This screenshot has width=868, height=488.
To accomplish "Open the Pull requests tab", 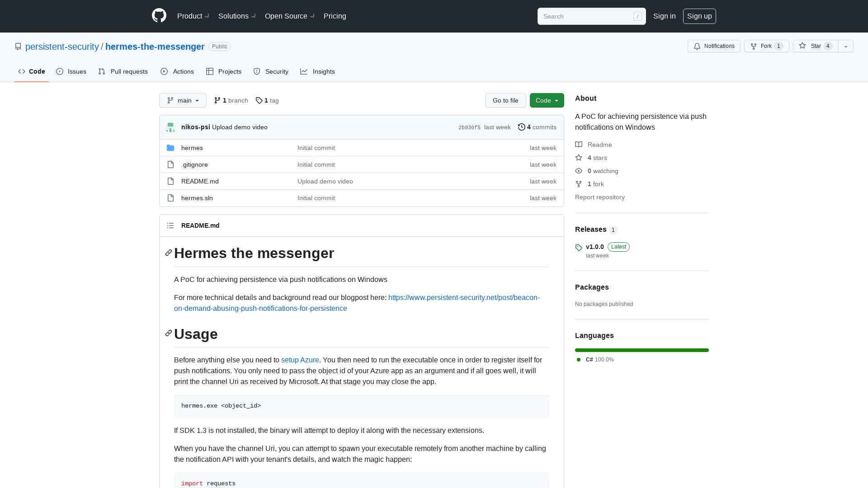I will click(123, 71).
